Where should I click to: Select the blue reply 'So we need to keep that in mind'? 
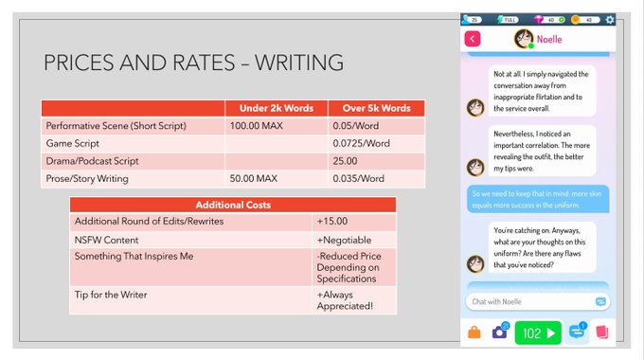(538, 199)
